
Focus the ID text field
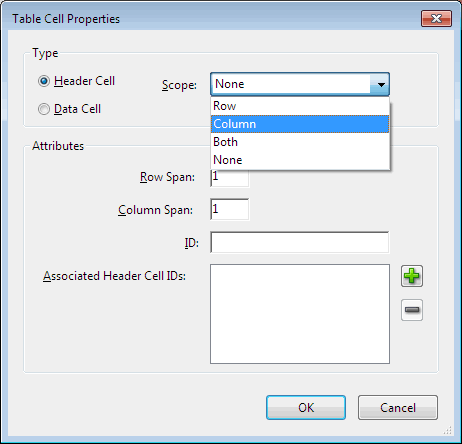point(300,242)
